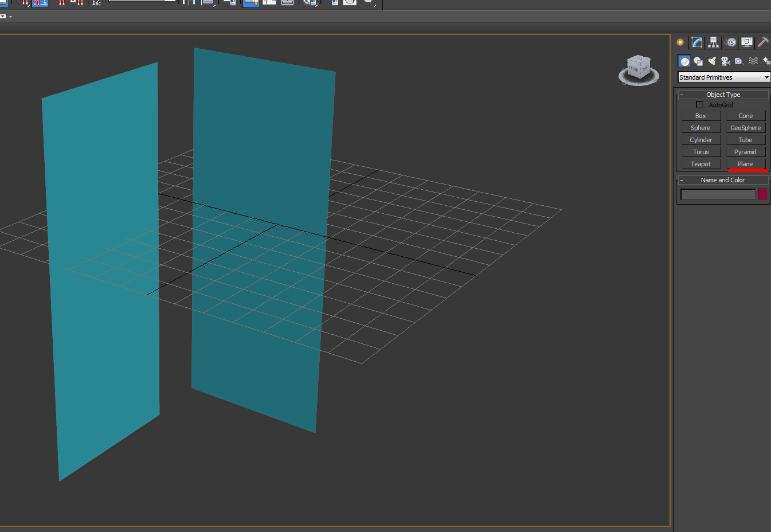Switch to the Shapes category
The width and height of the screenshot is (771, 532).
(x=698, y=61)
